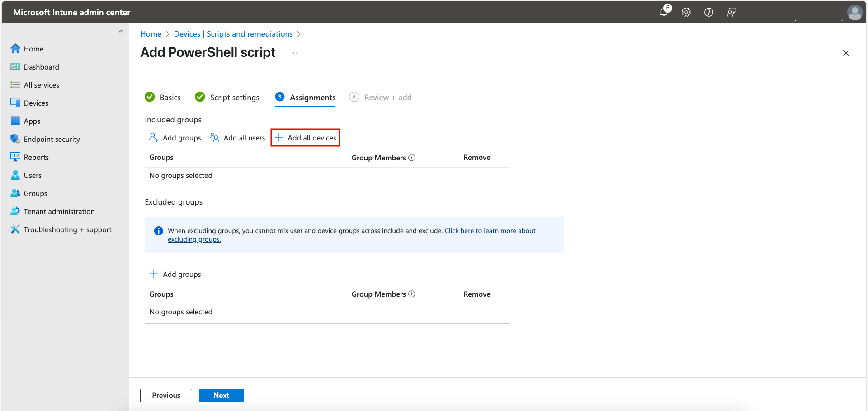868x411 pixels.
Task: Show Group Members info under Included groups
Action: pyautogui.click(x=412, y=158)
